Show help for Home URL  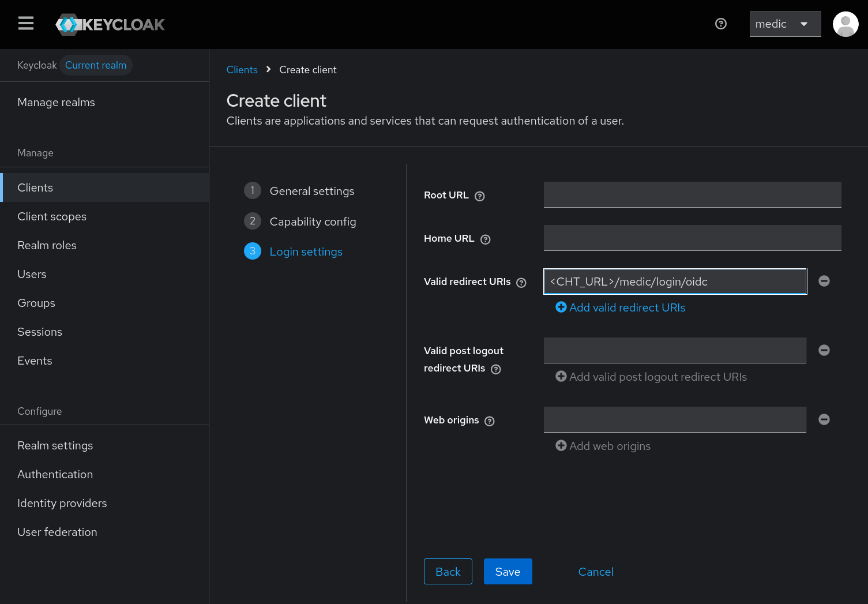coord(485,239)
